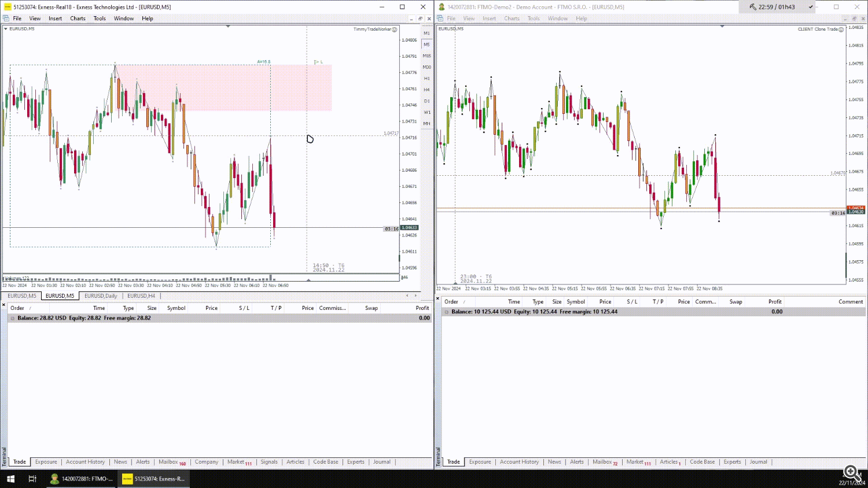Open the Charts menu in the Exness platform
Screen dimensions: 868x488
click(x=78, y=18)
